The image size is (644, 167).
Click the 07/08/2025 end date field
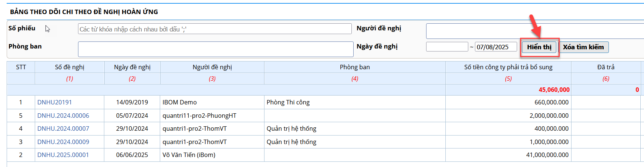pyautogui.click(x=496, y=47)
